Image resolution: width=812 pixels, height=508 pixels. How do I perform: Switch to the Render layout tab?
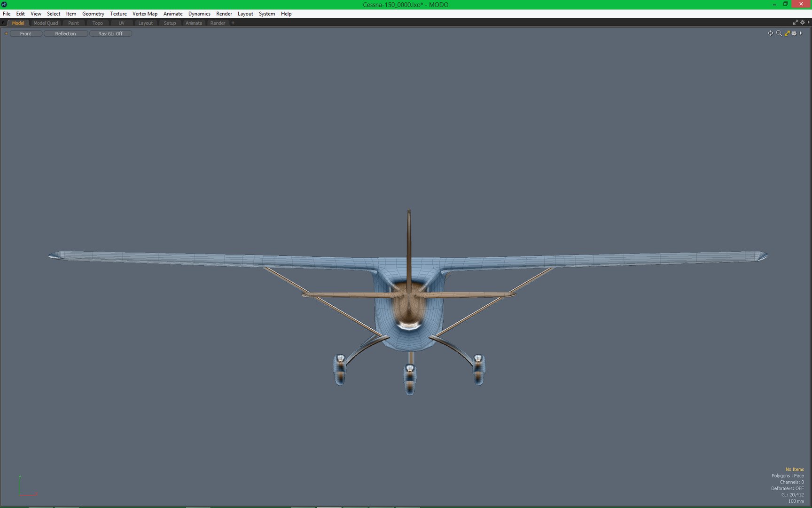click(218, 23)
